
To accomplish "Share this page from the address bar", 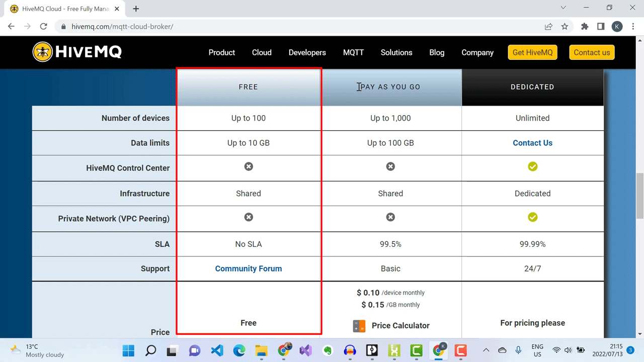I will coord(548,27).
